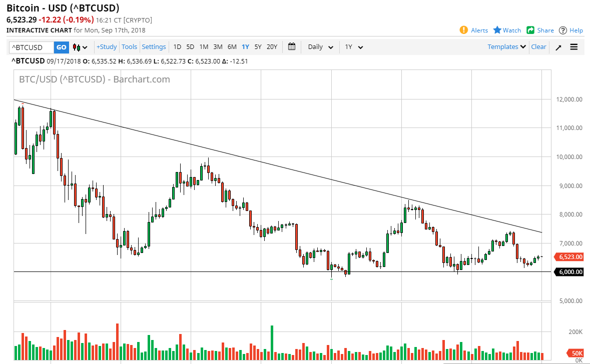The image size is (590, 364).
Task: Click the ^BTCUSD symbol input field
Action: (x=31, y=47)
